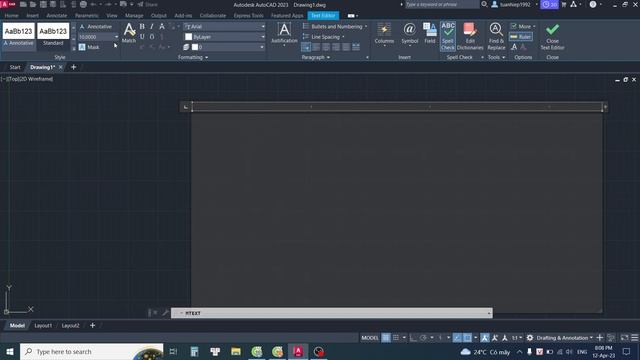Add a new drawing tab with plus

coord(73,67)
